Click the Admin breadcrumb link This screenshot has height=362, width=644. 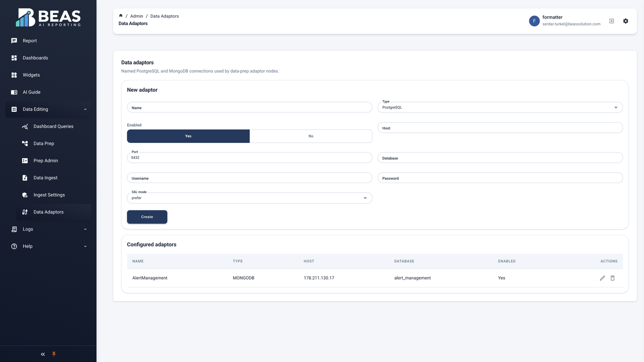click(136, 16)
